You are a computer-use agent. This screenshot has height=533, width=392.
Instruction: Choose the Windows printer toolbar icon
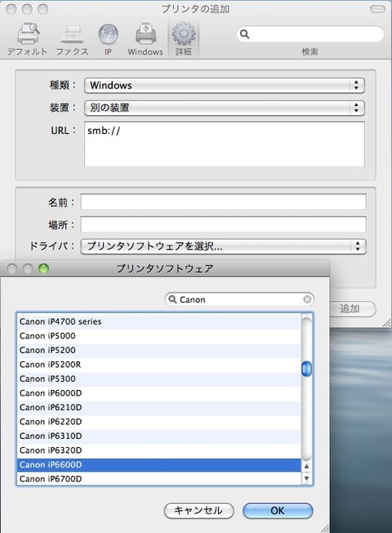tap(145, 39)
